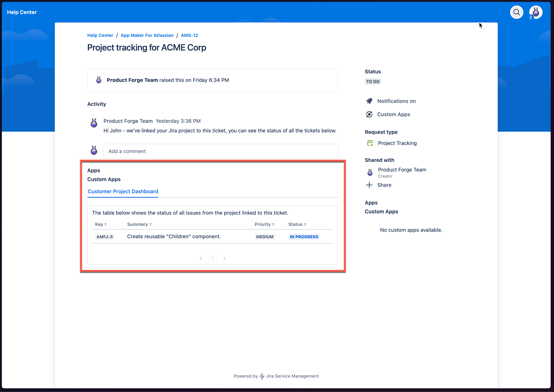The height and width of the screenshot is (392, 554).
Task: Go to next page of issues table
Action: pos(224,259)
